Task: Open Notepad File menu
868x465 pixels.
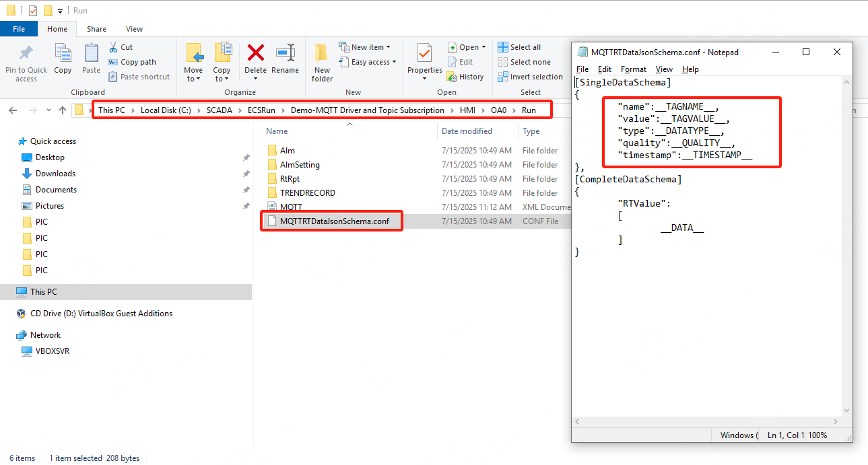Action: [x=582, y=69]
